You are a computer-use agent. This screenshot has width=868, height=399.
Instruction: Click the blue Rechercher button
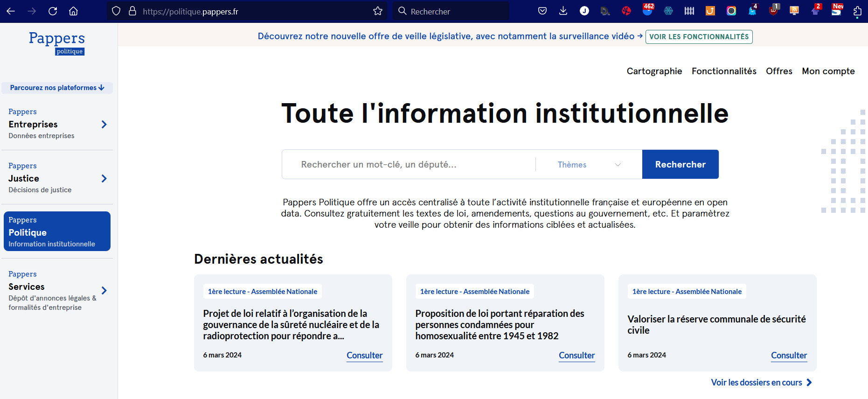(x=681, y=164)
